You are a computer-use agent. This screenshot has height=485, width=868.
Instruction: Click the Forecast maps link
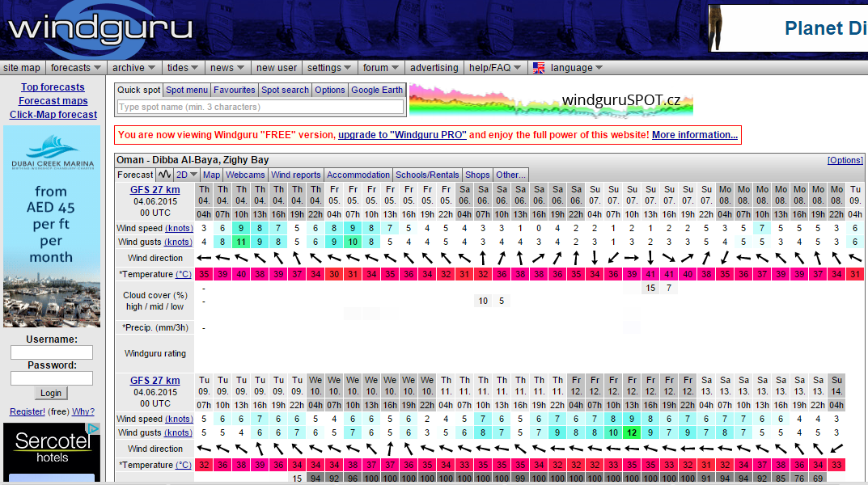[53, 101]
